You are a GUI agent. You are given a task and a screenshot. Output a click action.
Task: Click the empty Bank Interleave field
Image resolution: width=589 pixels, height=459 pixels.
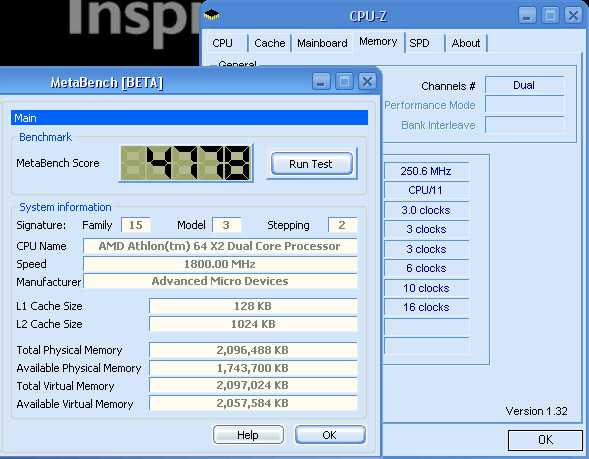click(x=524, y=125)
